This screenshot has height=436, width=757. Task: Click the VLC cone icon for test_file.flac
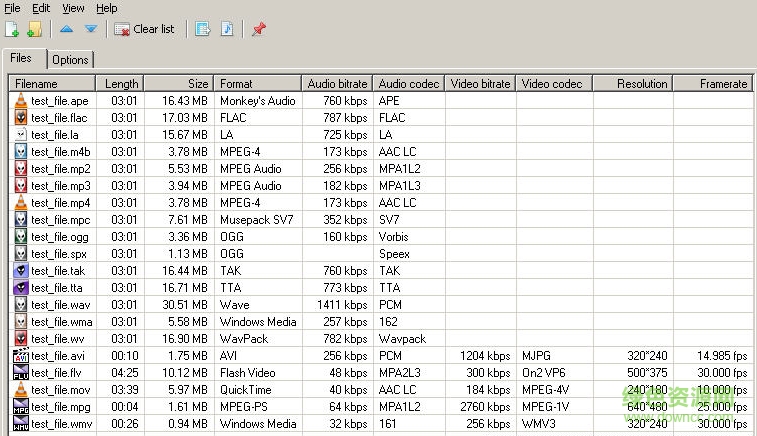click(21, 118)
